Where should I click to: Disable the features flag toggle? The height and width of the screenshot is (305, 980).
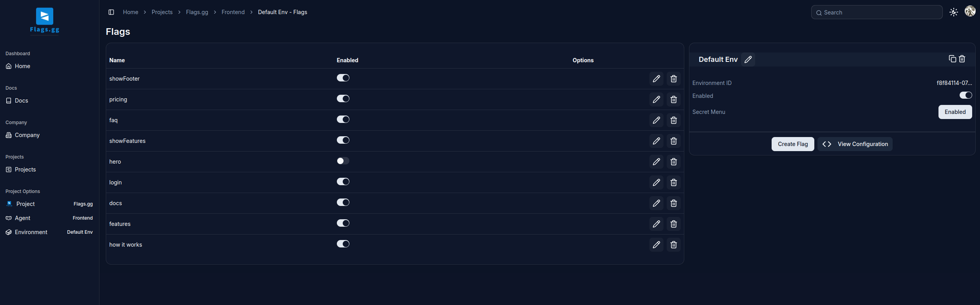click(x=343, y=223)
